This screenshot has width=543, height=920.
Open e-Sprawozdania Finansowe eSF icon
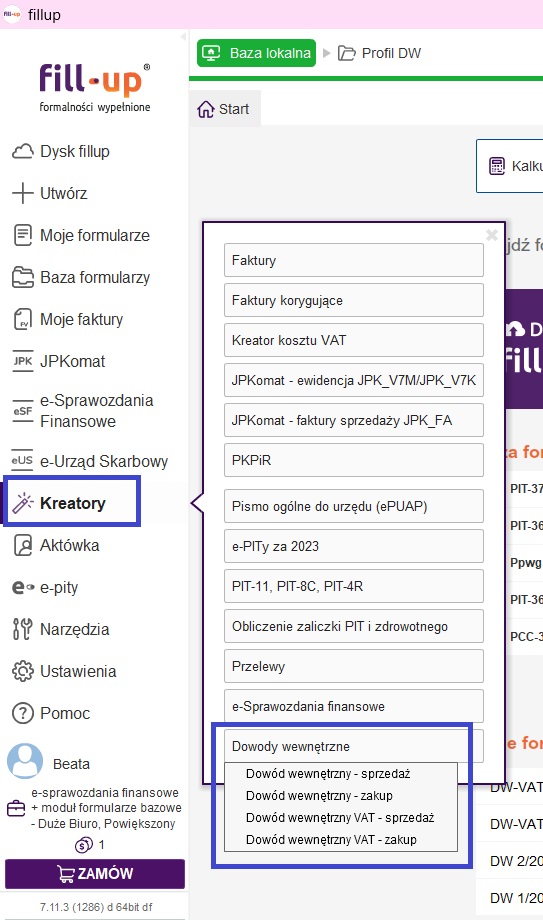pos(23,411)
